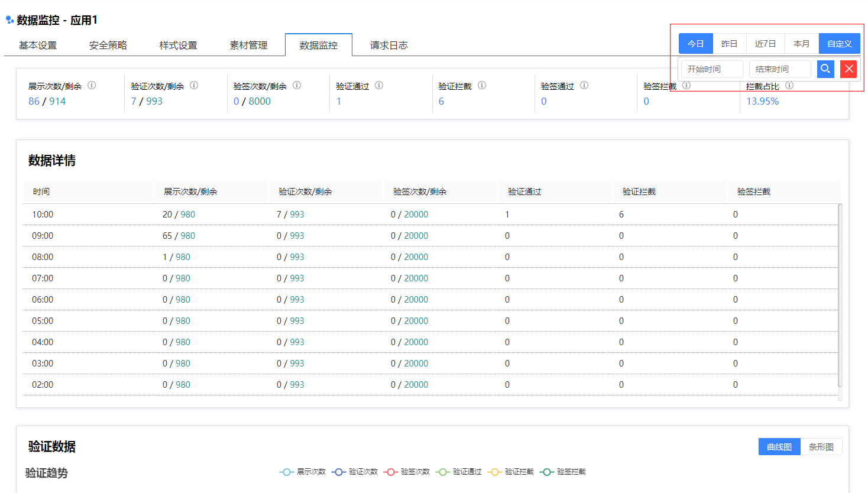Click the 数据详情 section heading
This screenshot has height=493, width=868.
point(52,160)
